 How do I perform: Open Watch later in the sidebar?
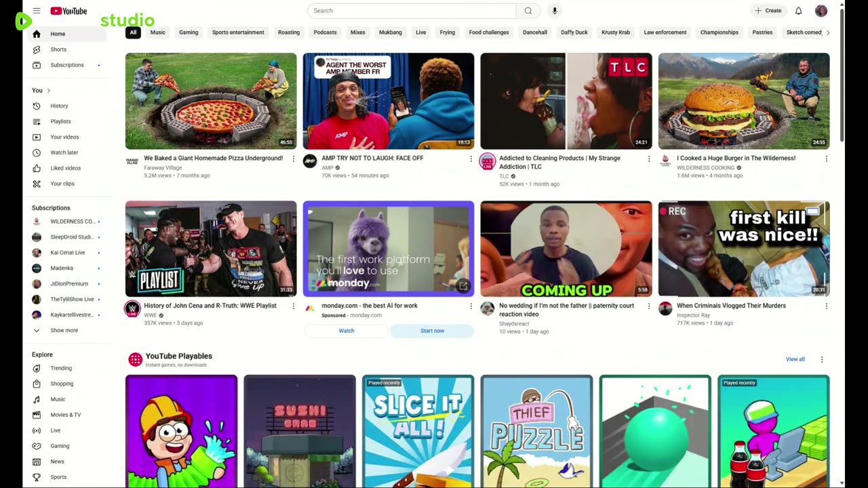[x=68, y=152]
